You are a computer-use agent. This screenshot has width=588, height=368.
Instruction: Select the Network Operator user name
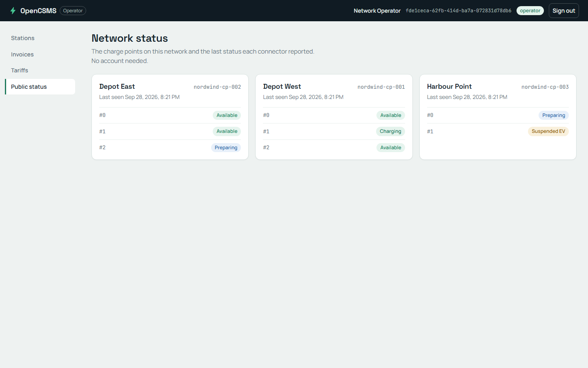377,11
